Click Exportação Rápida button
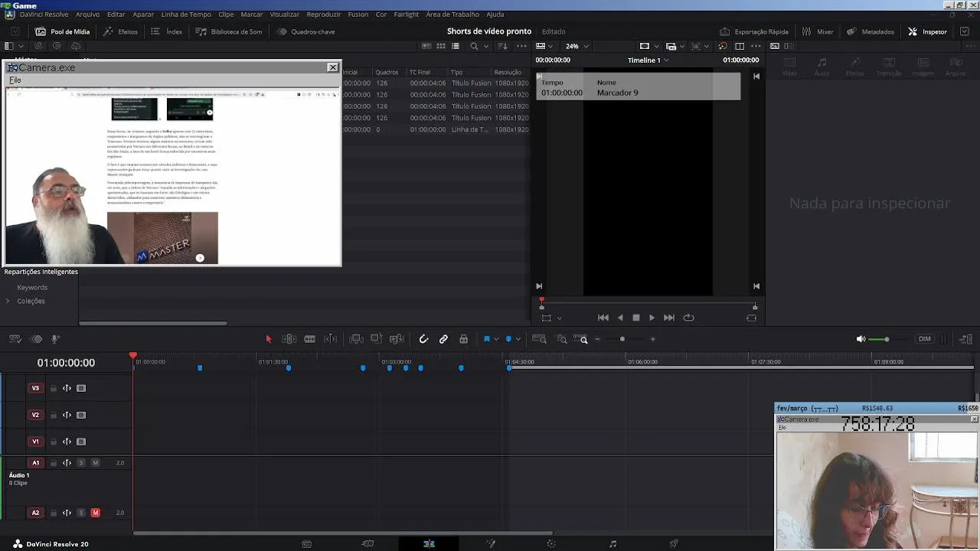Screen dimensions: 980x551 (x=754, y=31)
